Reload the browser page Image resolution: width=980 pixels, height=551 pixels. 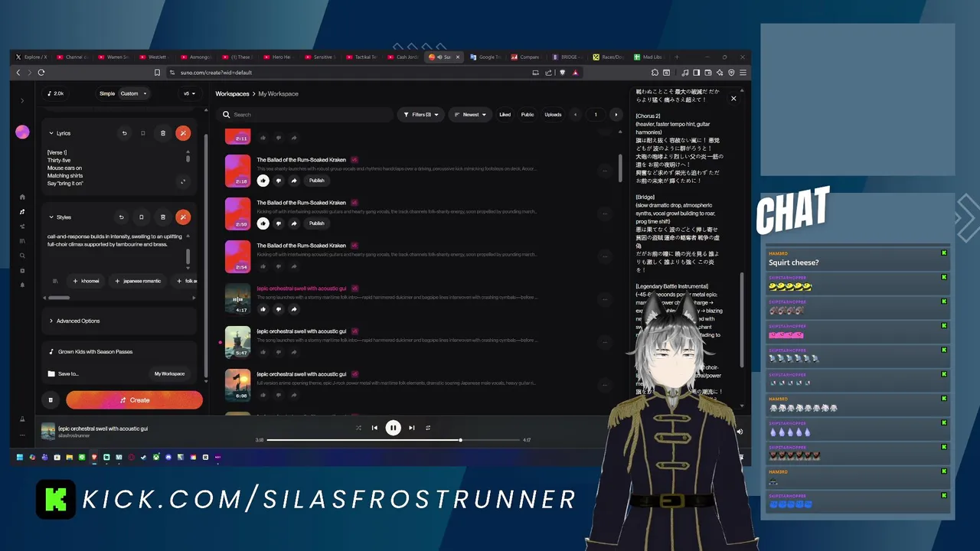point(41,73)
